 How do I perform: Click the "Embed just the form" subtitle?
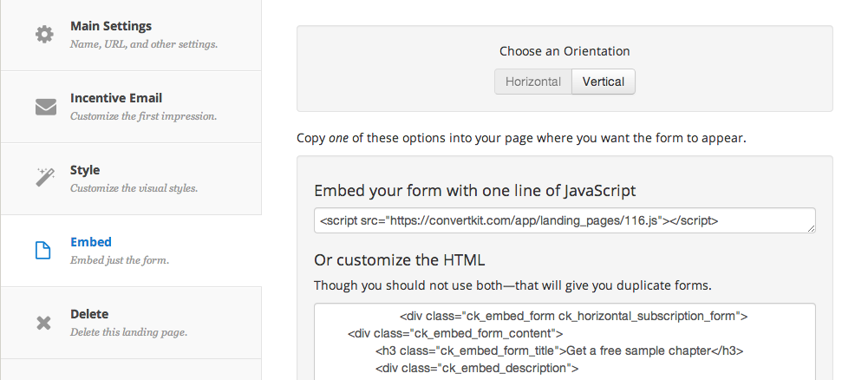(120, 260)
